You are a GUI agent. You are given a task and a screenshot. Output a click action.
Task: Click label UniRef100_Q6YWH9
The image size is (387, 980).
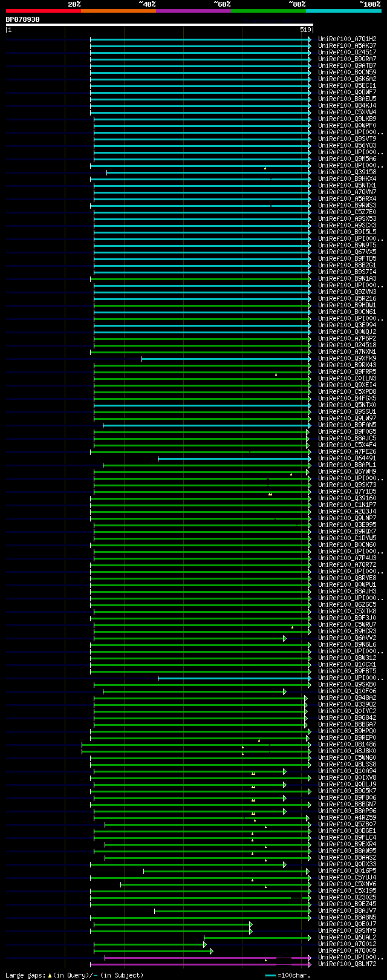tap(348, 472)
